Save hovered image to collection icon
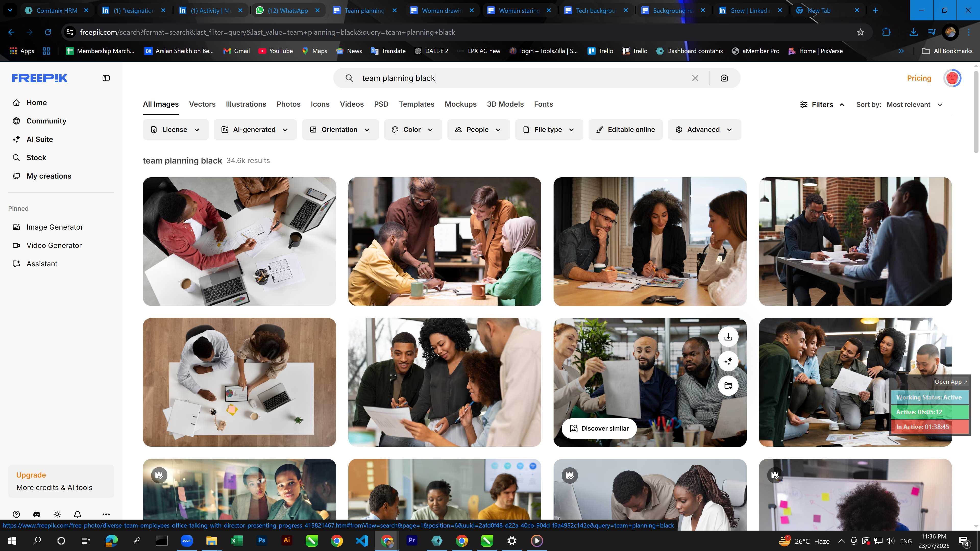Screen dimensions: 980x551 (728, 386)
